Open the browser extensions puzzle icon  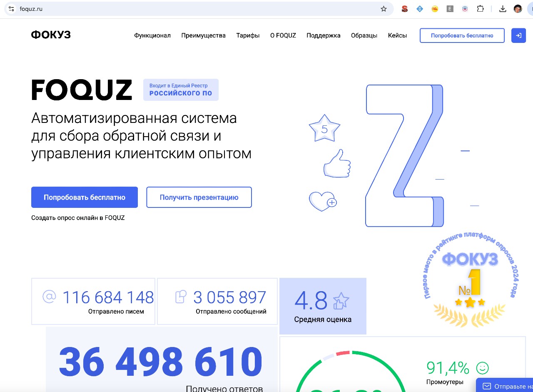(x=480, y=9)
